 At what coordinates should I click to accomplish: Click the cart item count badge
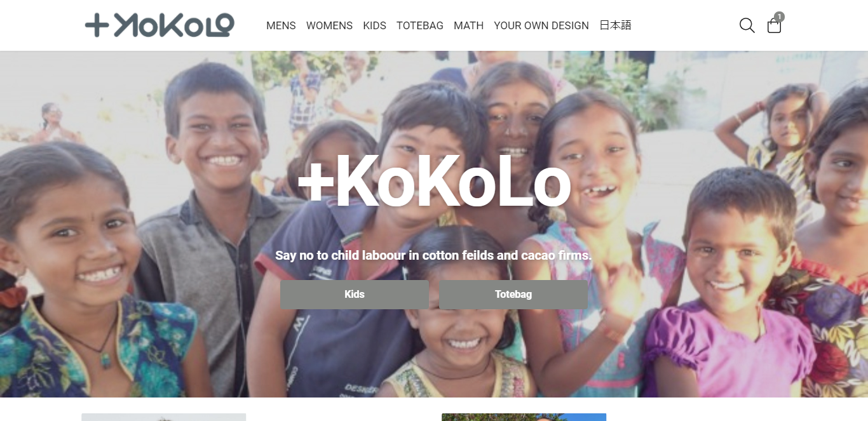[x=779, y=17]
